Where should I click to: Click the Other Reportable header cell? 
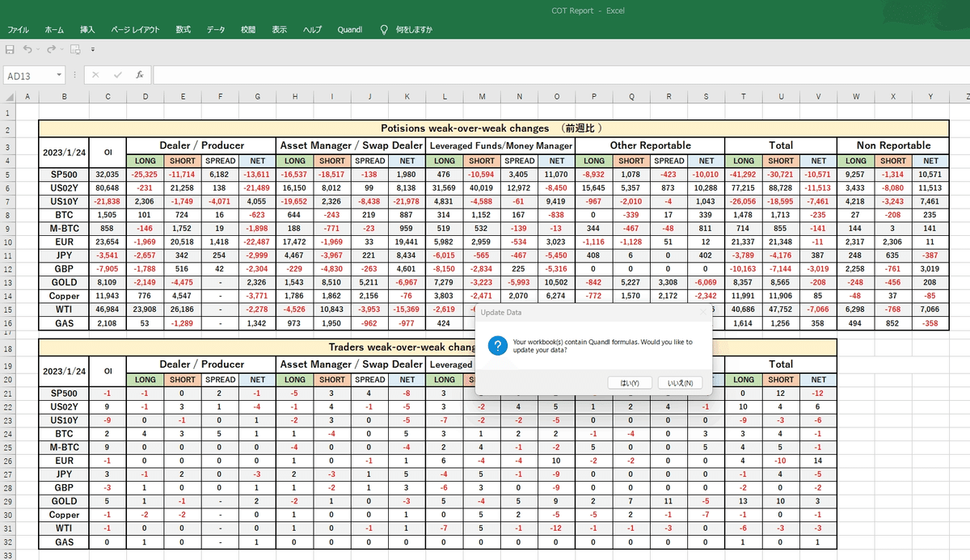(x=650, y=145)
